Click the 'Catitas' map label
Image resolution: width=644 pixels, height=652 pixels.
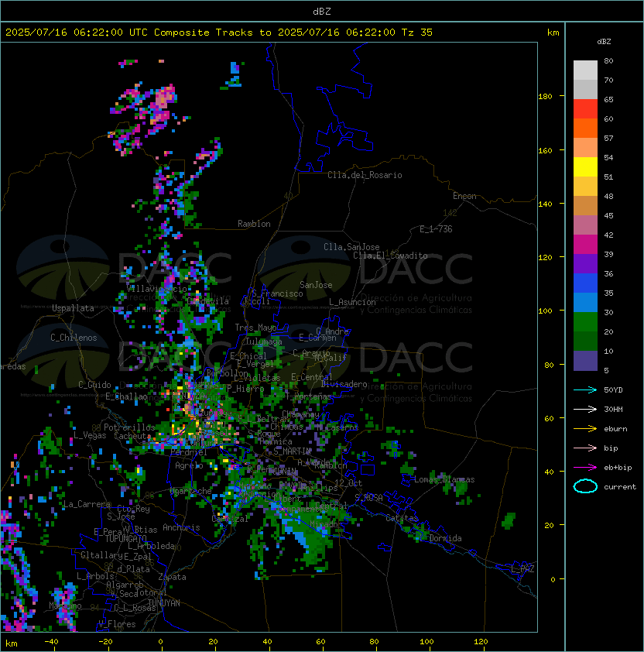coord(402,518)
